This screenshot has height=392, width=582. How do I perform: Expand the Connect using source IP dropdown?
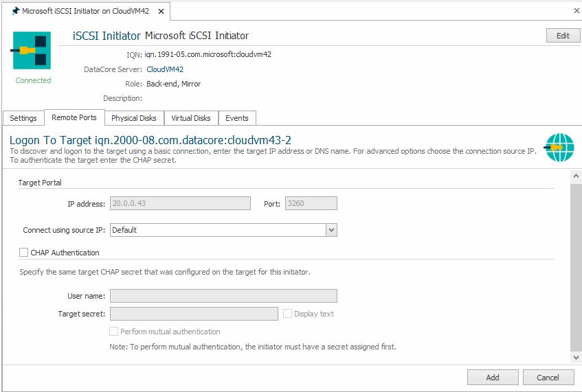click(331, 230)
